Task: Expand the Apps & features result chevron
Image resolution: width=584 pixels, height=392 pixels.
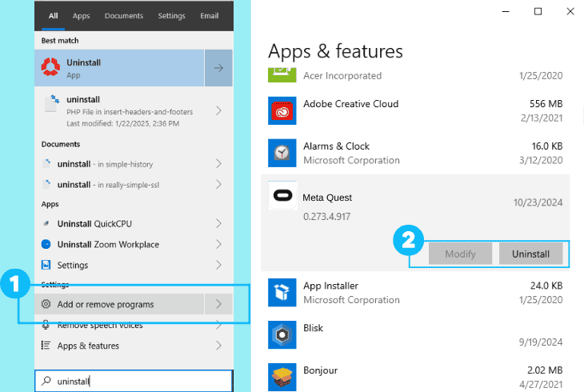Action: [x=218, y=346]
